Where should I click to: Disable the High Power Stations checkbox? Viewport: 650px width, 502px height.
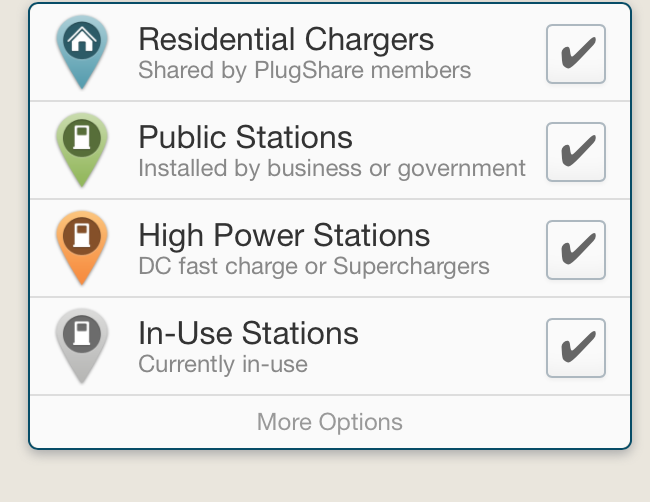[x=576, y=250]
